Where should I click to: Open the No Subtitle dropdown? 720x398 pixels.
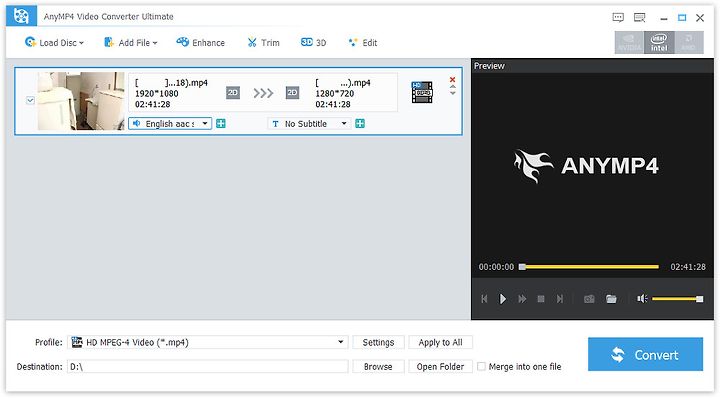tap(309, 123)
